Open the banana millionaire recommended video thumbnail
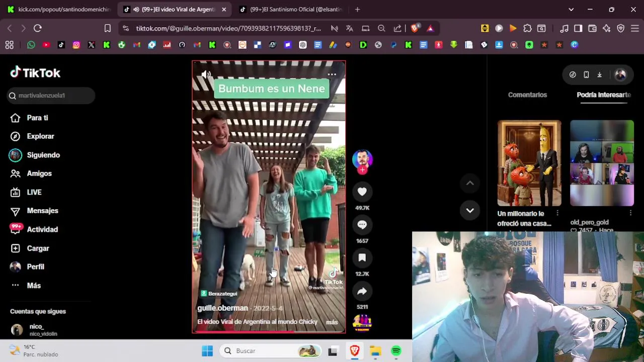Viewport: 644px width, 362px height. [x=529, y=163]
